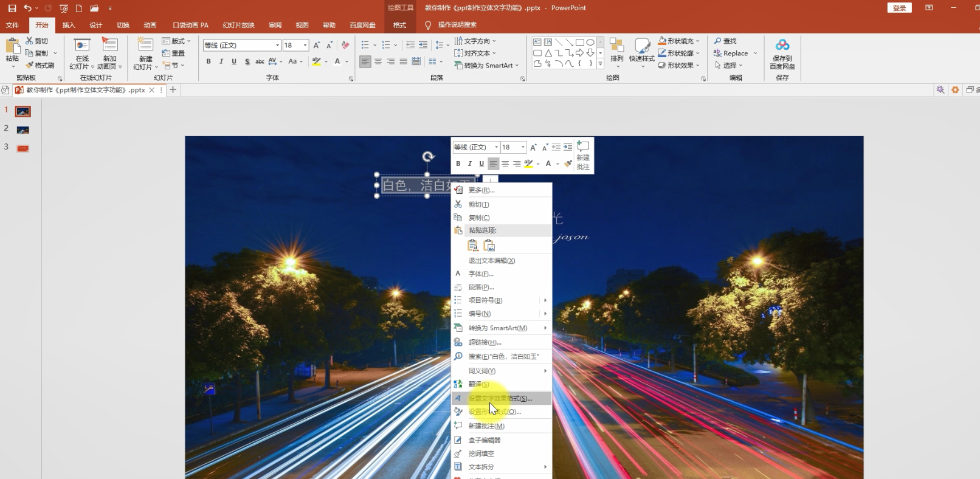Click Cut (剪切) in the ribbon clipboard group
The width and height of the screenshot is (980, 479).
(36, 41)
